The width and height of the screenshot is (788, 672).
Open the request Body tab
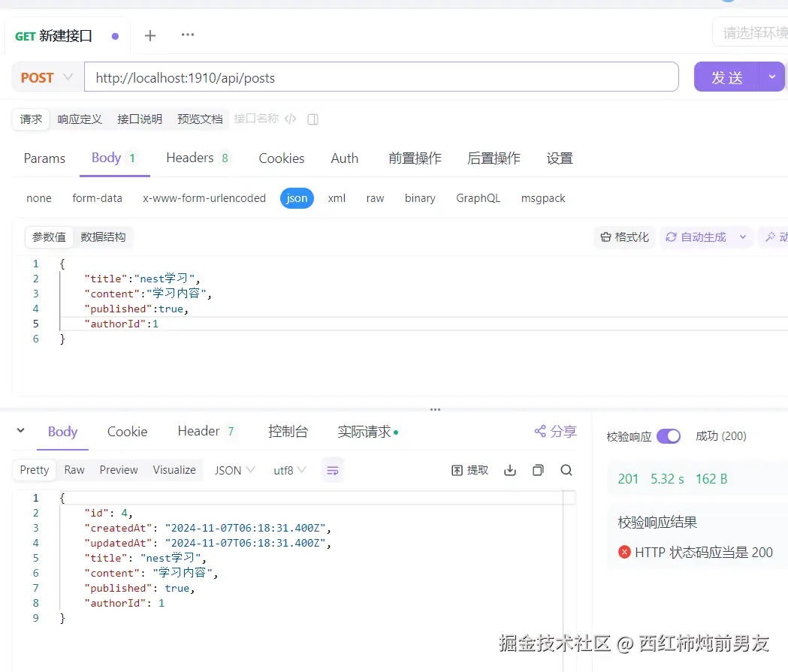tap(114, 158)
